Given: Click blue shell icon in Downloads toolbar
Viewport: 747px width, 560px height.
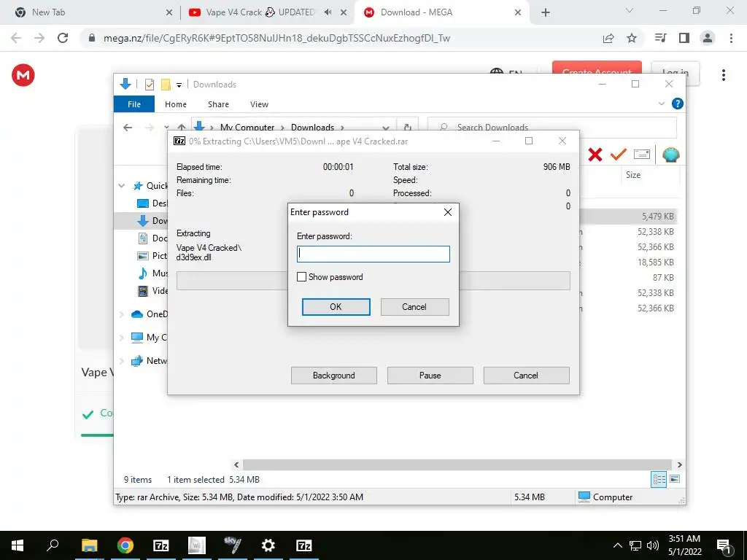Looking at the screenshot, I should (671, 155).
